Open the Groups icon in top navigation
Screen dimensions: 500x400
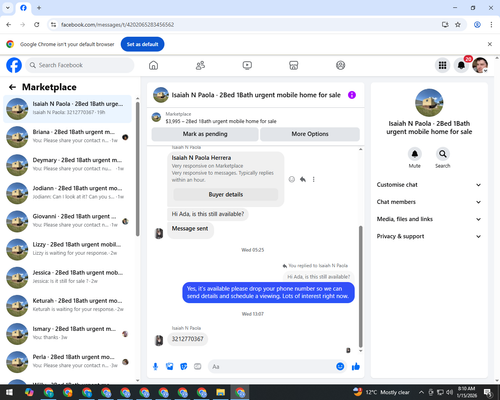pyautogui.click(x=340, y=65)
